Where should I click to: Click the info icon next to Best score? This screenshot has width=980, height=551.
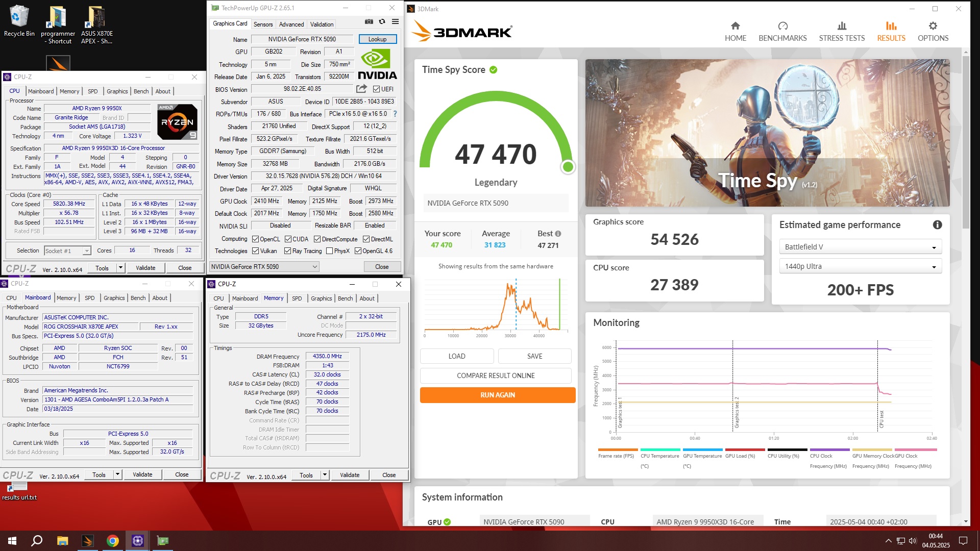558,234
